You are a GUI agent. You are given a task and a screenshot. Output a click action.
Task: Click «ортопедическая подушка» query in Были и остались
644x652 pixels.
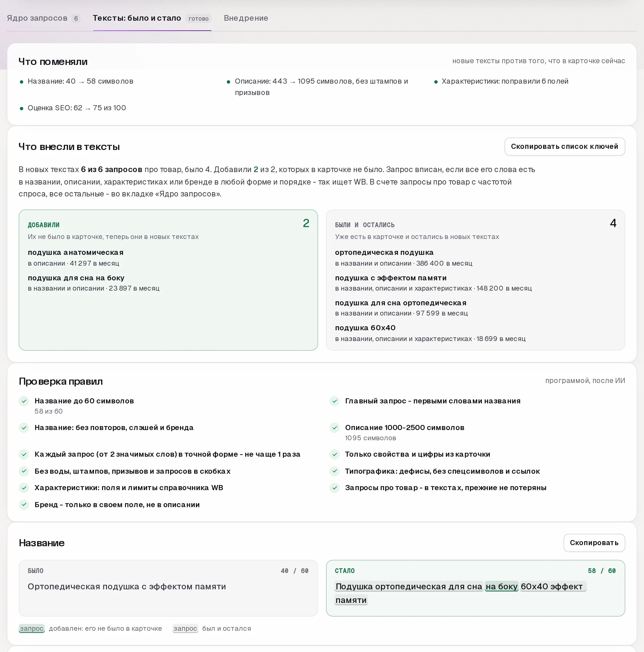[384, 252]
